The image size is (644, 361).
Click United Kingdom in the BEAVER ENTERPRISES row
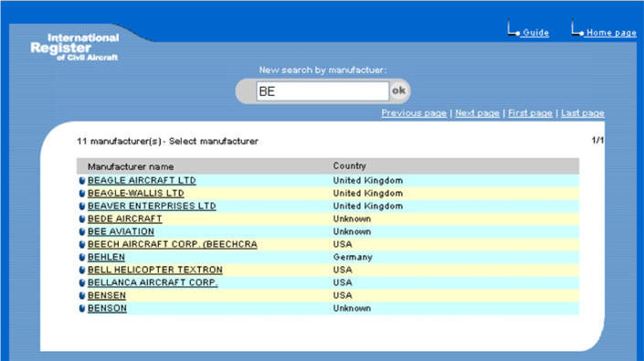click(368, 206)
